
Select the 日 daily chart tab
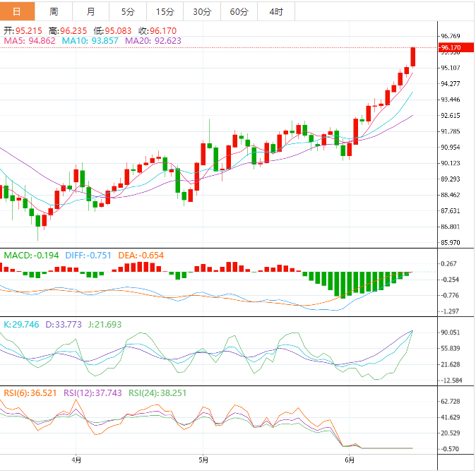[17, 11]
